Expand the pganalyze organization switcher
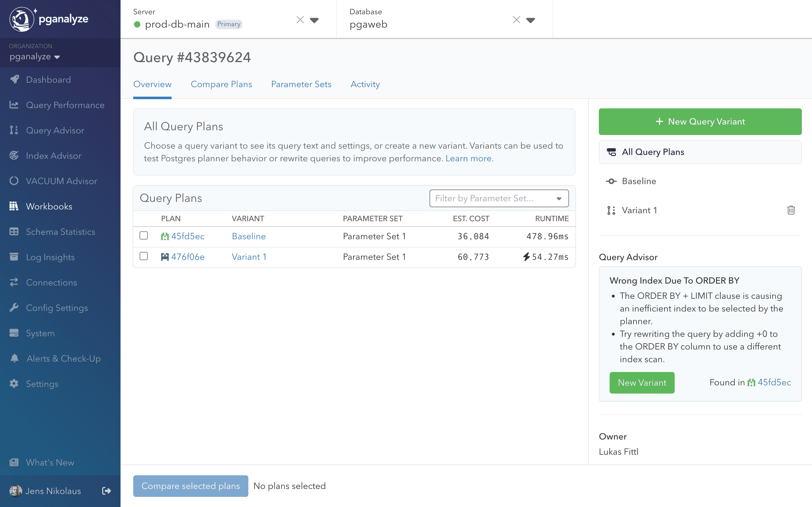 (35, 57)
